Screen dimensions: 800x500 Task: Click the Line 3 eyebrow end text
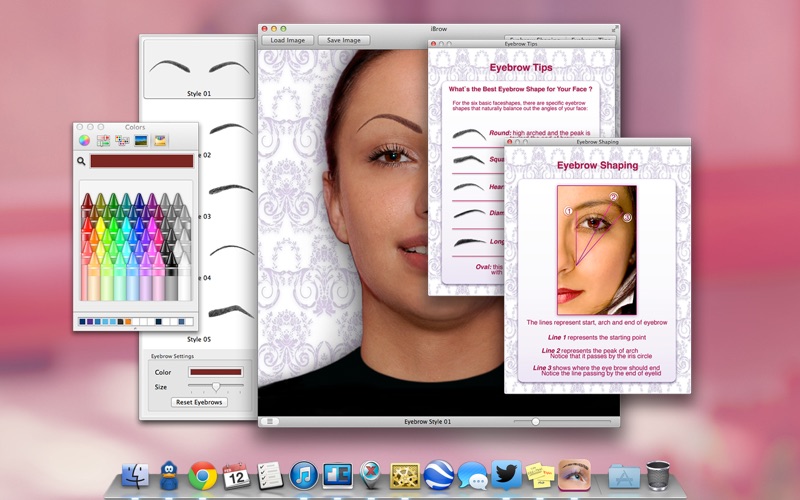point(597,370)
